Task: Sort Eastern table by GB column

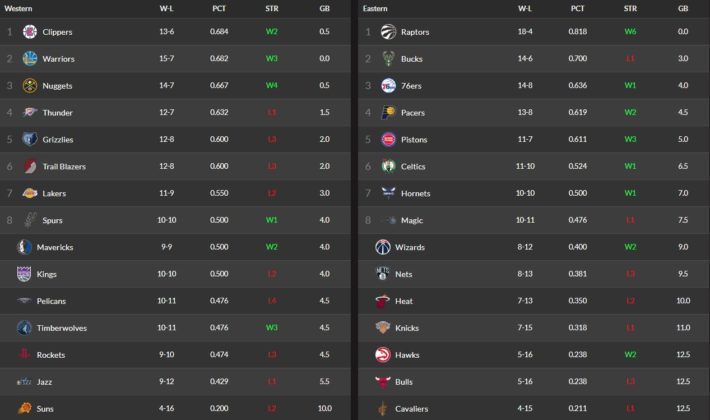Action: click(x=683, y=8)
